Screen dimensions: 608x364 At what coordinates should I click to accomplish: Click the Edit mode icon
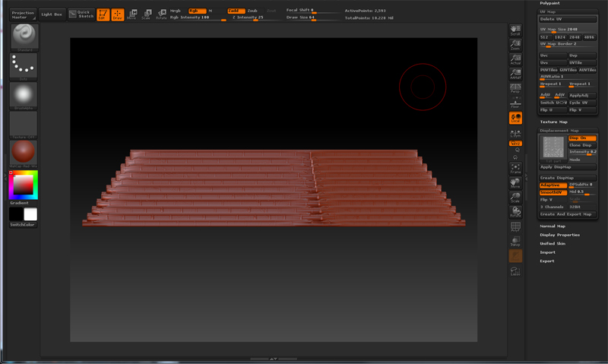[x=103, y=14]
